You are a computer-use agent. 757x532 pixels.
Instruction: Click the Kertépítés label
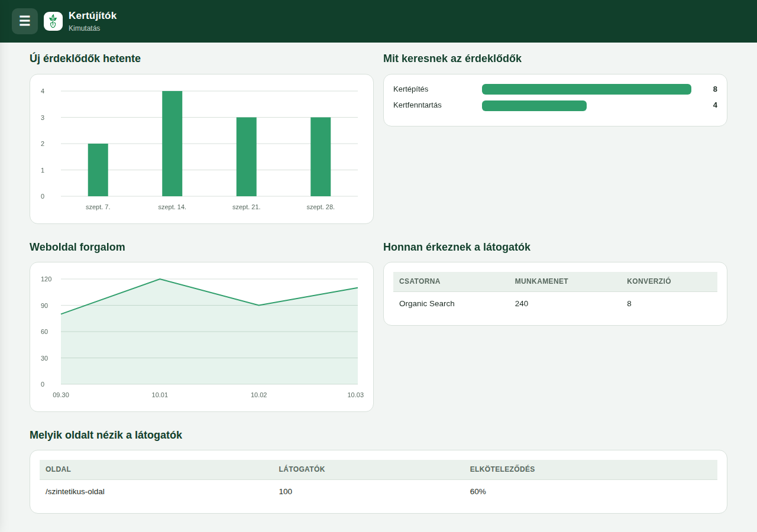pyautogui.click(x=410, y=89)
